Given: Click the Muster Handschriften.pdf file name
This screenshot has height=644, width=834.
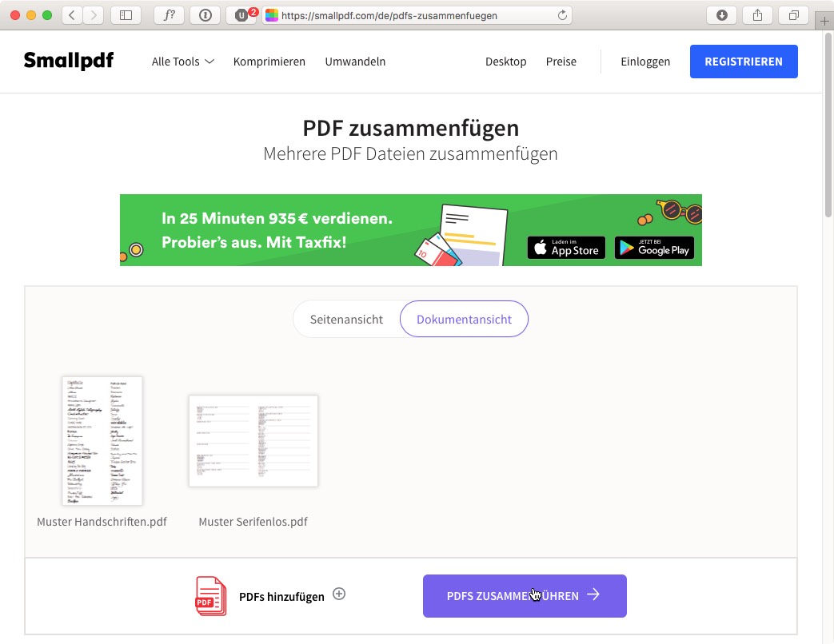Looking at the screenshot, I should point(102,522).
